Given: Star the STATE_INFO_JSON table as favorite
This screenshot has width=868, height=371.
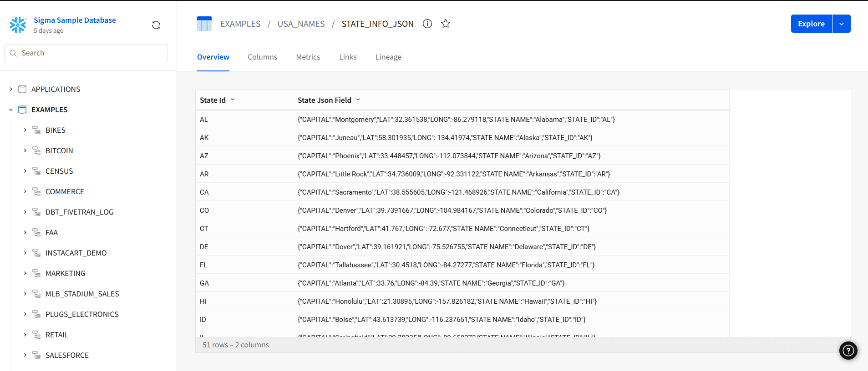Looking at the screenshot, I should pos(446,24).
